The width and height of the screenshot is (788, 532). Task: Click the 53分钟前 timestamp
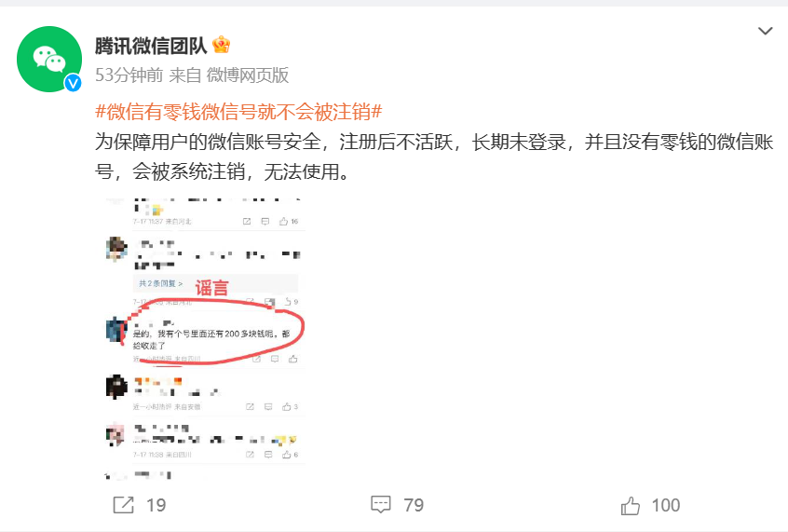(x=129, y=75)
